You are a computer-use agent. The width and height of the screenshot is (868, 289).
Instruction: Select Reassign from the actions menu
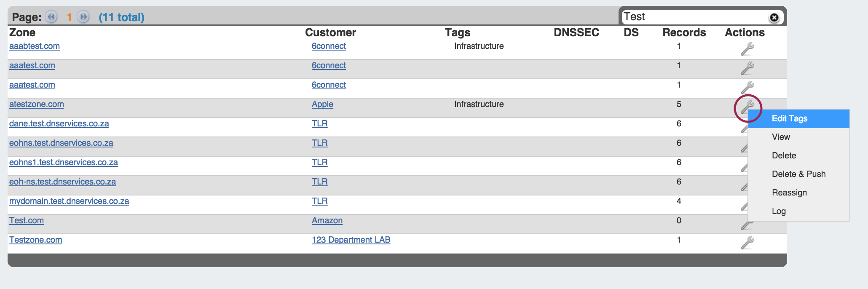point(789,193)
